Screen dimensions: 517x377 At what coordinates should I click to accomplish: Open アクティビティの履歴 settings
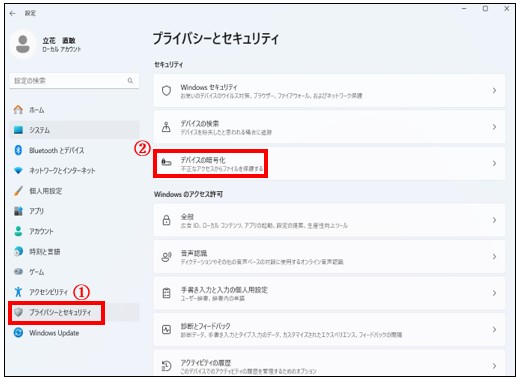[329, 363]
